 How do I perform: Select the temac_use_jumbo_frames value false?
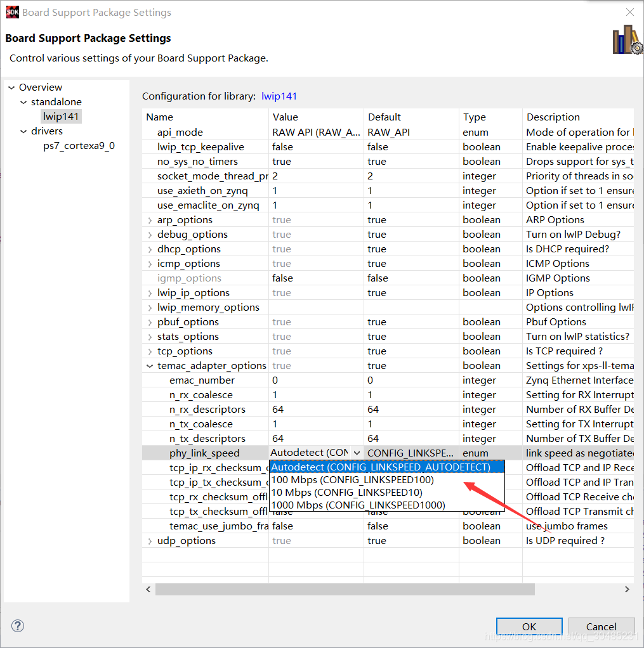coord(317,526)
